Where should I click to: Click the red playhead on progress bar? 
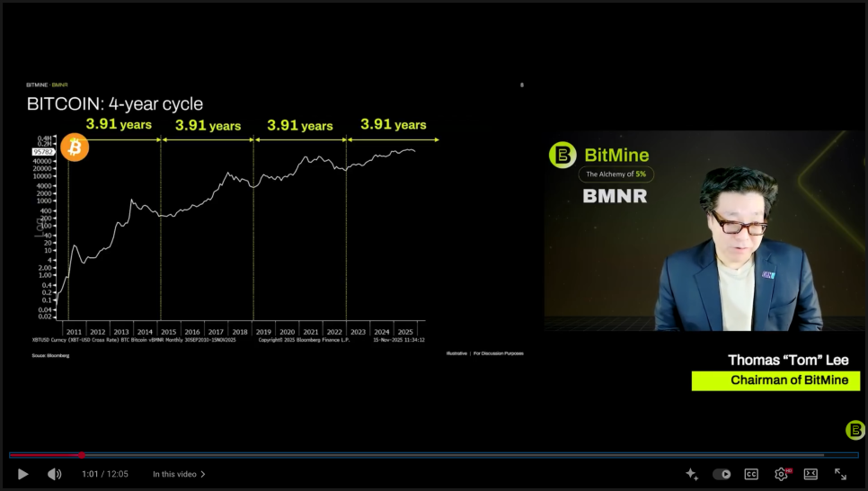click(x=82, y=455)
